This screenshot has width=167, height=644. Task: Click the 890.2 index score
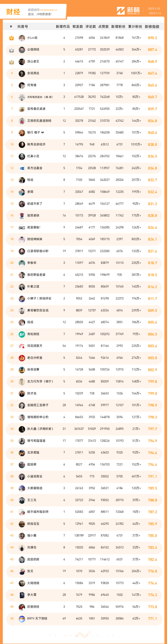152,38
